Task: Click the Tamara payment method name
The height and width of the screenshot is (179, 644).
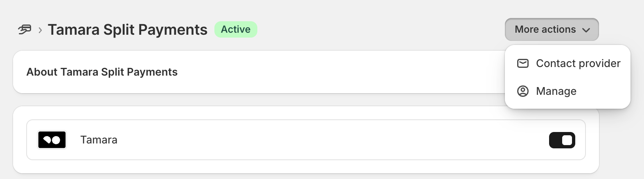Action: click(x=99, y=140)
